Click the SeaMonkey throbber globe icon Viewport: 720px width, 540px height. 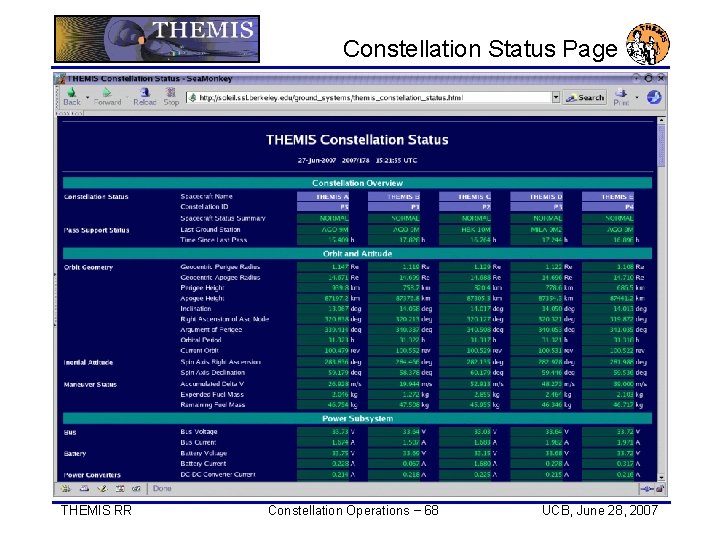point(654,97)
